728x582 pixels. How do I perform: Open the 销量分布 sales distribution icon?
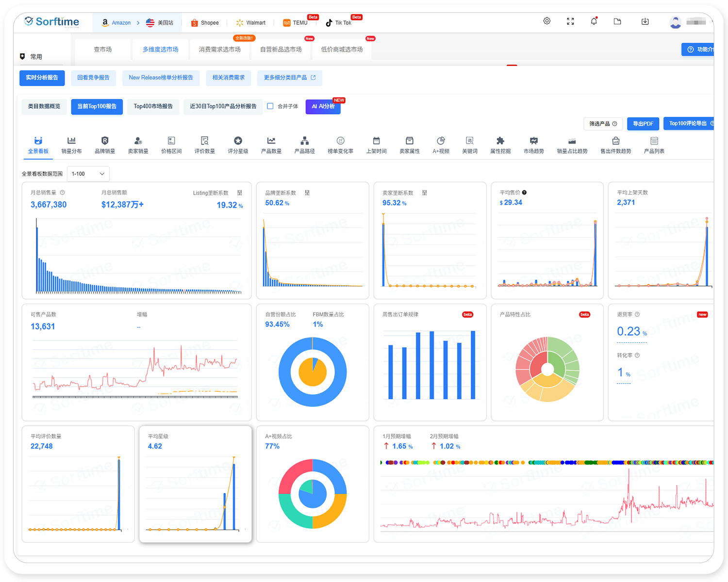coord(71,141)
